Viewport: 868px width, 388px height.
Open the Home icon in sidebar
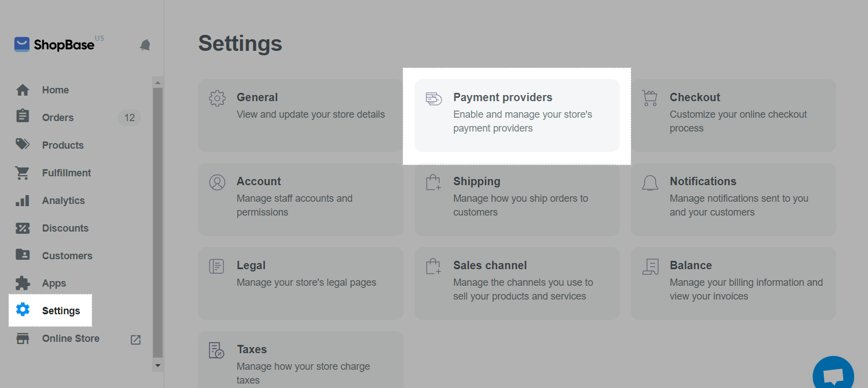click(23, 90)
